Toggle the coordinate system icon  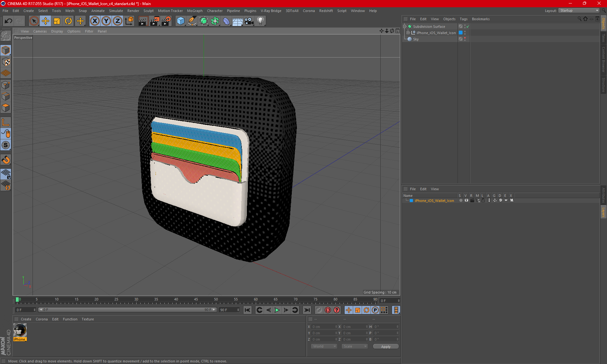point(129,21)
